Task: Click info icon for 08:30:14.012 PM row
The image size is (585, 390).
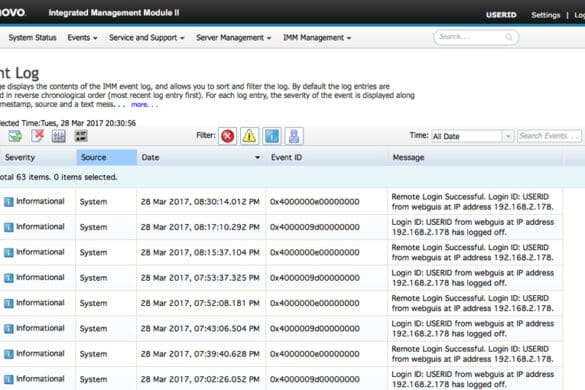Action: pyautogui.click(x=9, y=202)
